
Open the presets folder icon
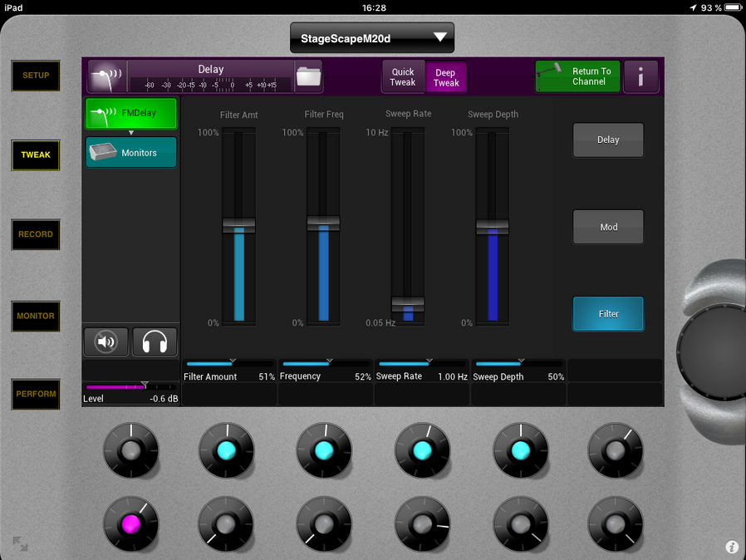[x=308, y=76]
